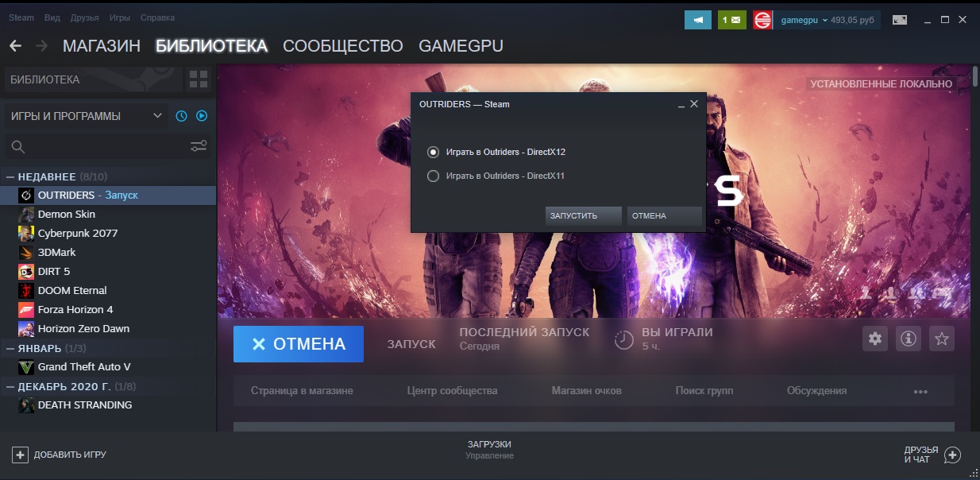Open Центр сообщества link
The width and height of the screenshot is (980, 480).
453,391
